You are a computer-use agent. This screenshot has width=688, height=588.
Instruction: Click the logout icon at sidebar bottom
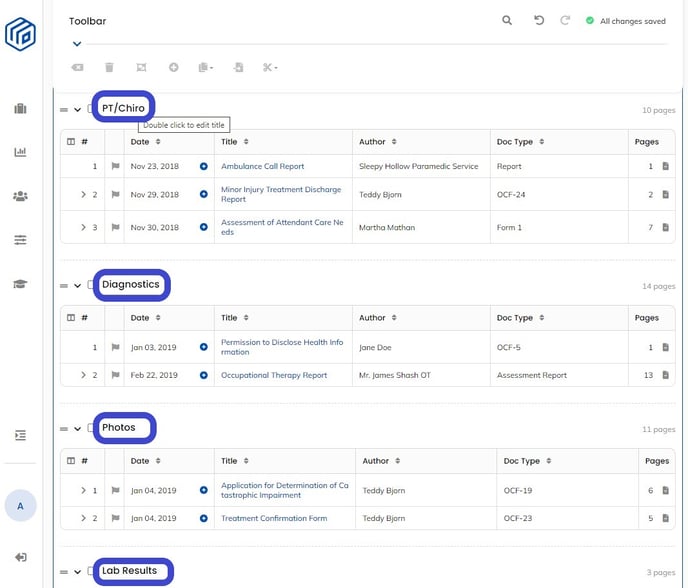[20, 557]
